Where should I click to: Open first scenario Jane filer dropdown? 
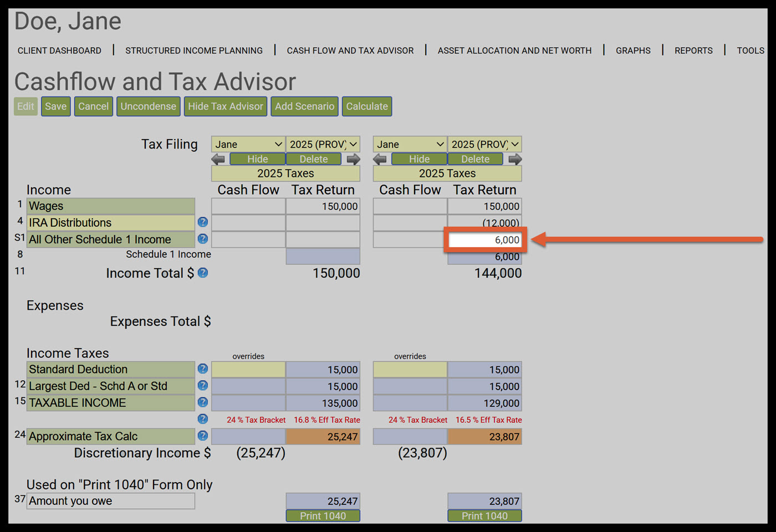(x=248, y=144)
